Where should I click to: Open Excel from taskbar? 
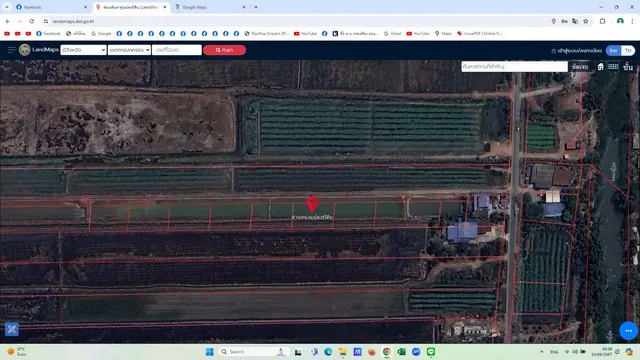coord(401,352)
